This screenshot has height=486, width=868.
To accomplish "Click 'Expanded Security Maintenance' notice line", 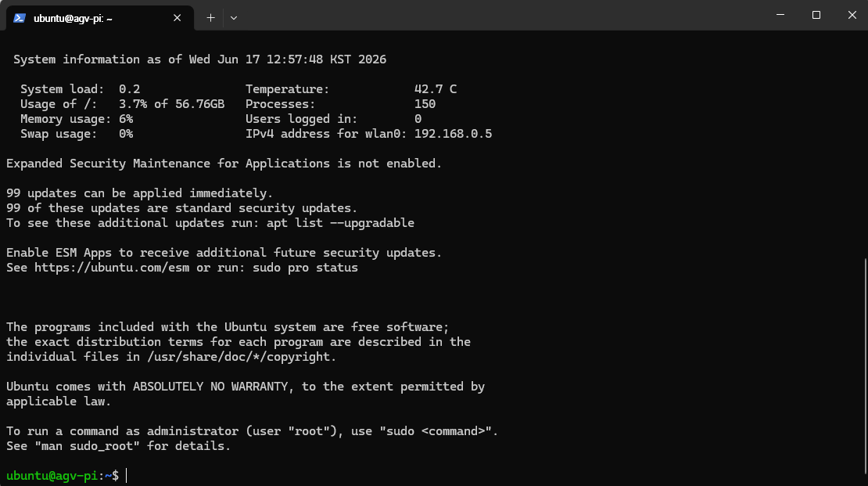I will pos(224,164).
